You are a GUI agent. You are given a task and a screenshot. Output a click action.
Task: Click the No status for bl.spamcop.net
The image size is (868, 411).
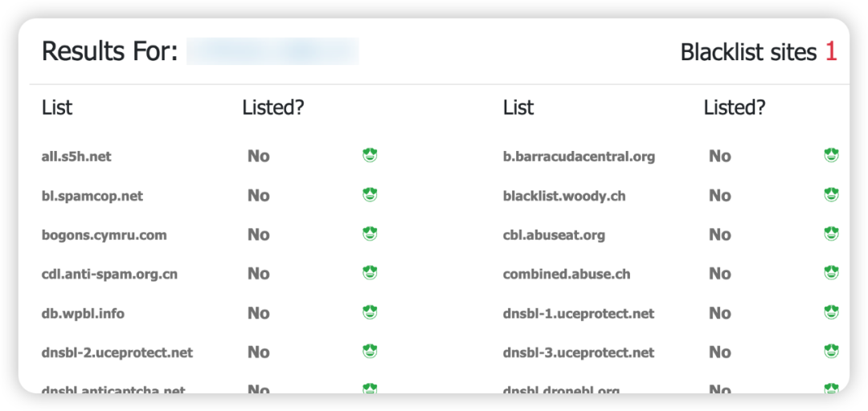pyautogui.click(x=259, y=196)
